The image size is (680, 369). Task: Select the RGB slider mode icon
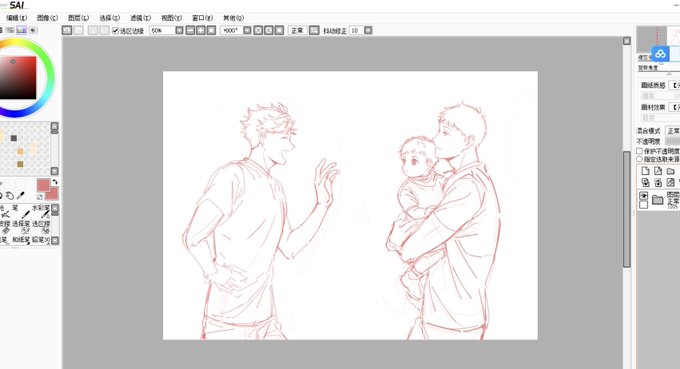10,30
